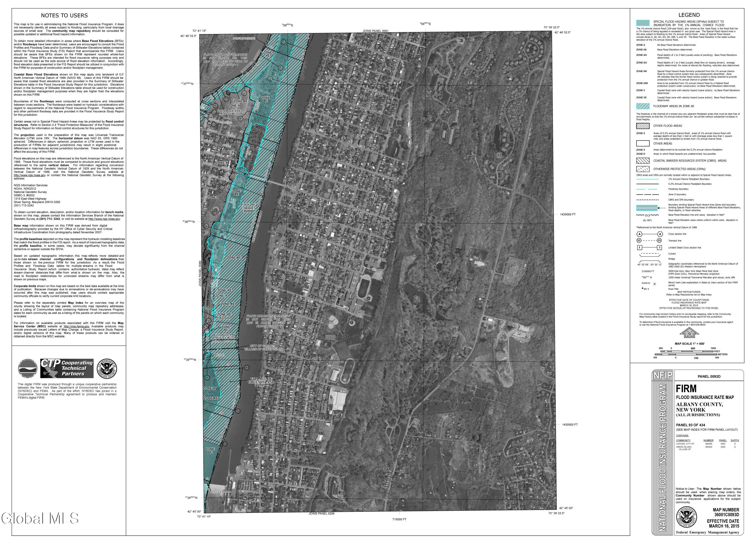Click the left hexagon A cross section symbol
Image resolution: width=756 pixels, height=543 pixels.
click(639, 234)
